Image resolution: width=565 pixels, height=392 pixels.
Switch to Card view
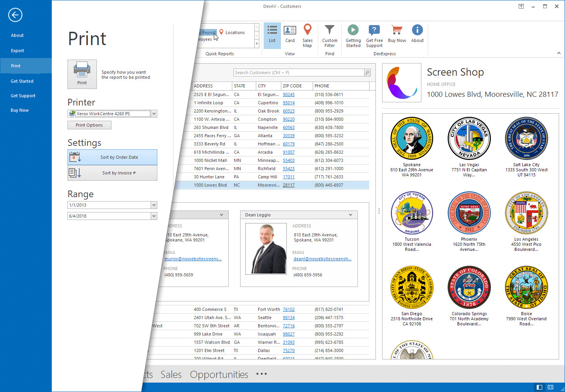(x=290, y=35)
